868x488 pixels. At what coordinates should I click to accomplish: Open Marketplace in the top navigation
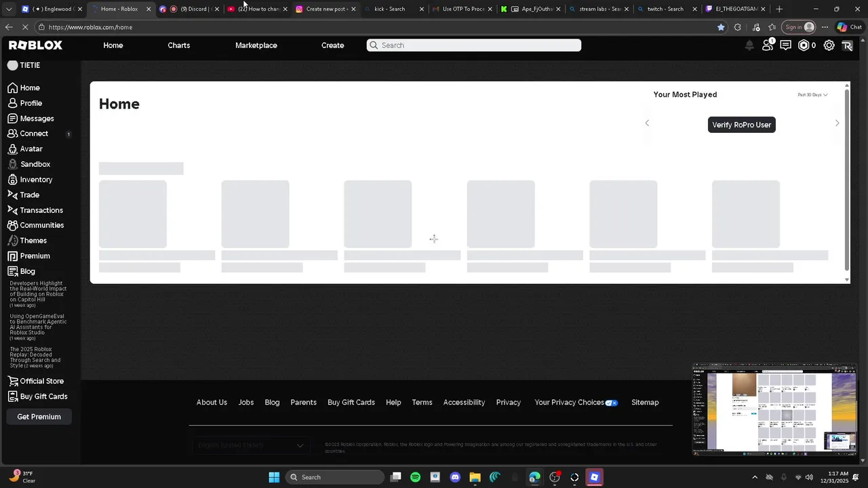tap(256, 45)
